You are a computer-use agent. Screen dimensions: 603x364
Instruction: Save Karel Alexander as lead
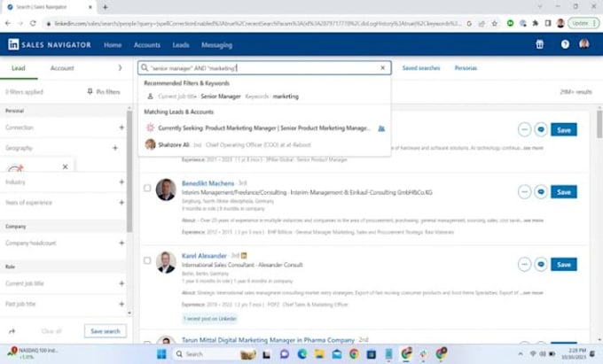(564, 264)
